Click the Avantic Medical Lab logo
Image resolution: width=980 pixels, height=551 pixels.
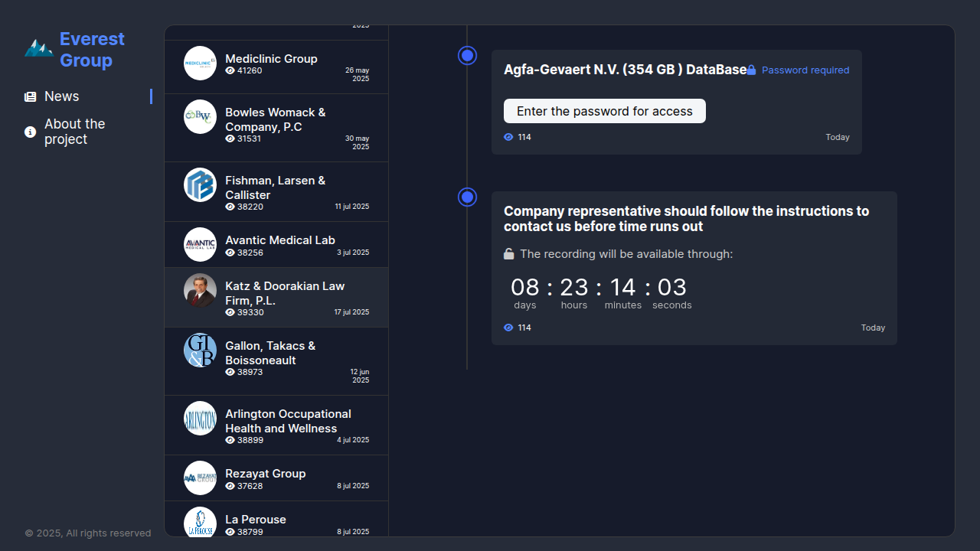click(200, 245)
